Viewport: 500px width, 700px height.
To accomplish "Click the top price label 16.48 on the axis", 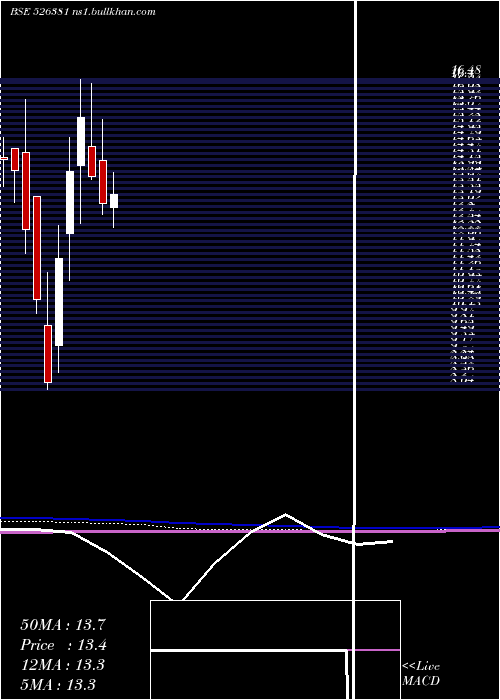I will [466, 71].
